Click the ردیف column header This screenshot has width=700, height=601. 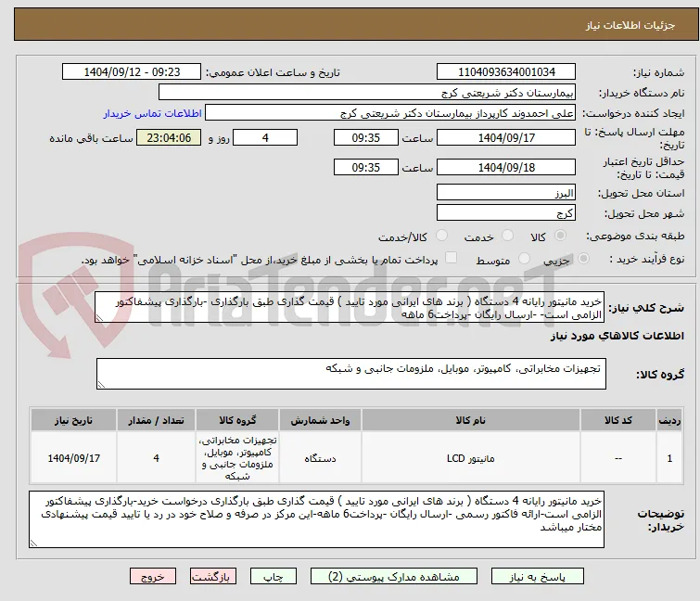pyautogui.click(x=669, y=420)
